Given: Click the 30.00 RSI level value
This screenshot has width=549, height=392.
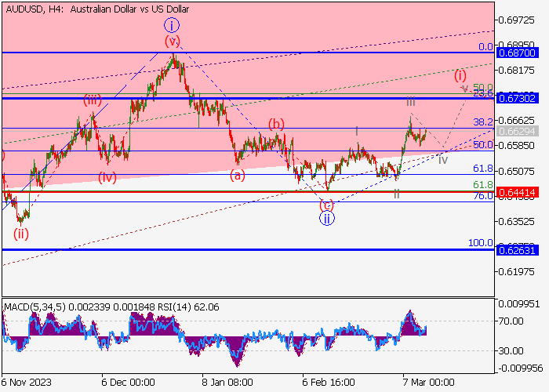Looking at the screenshot, I should 511,350.
